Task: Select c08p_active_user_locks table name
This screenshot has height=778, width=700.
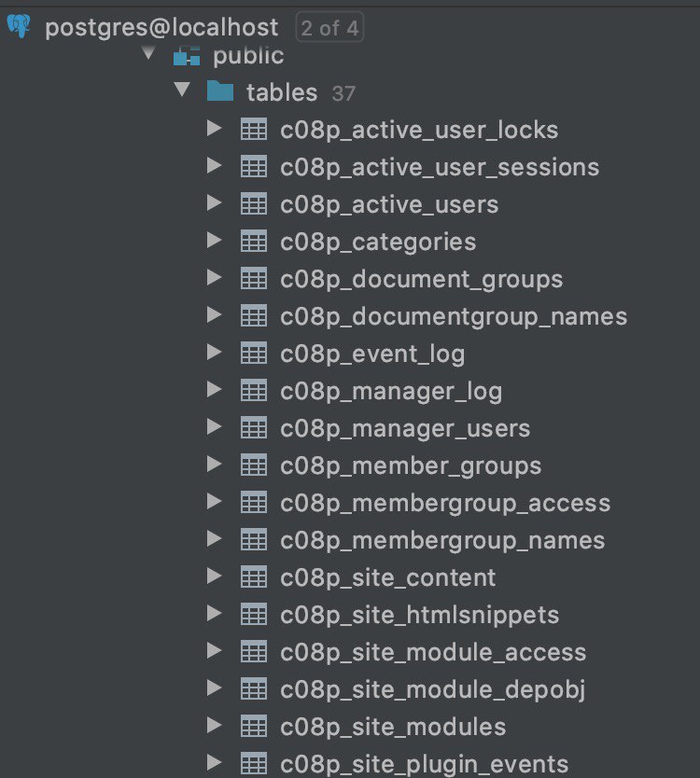Action: (419, 131)
